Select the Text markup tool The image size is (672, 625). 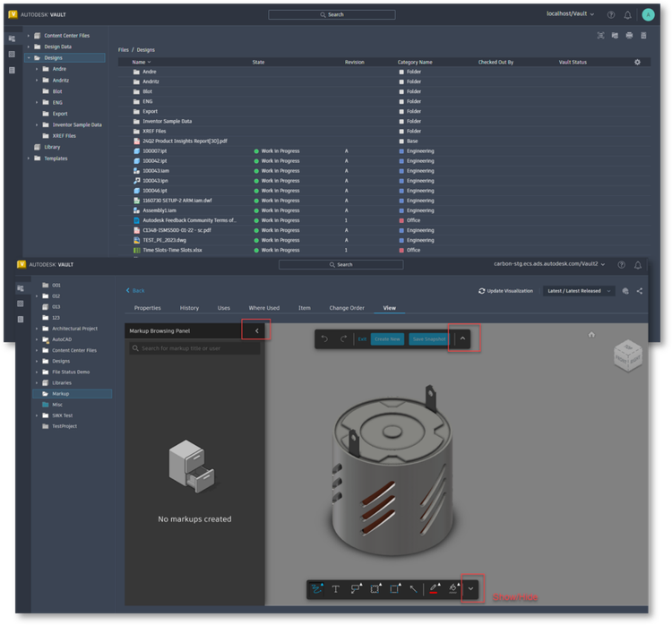(336, 589)
